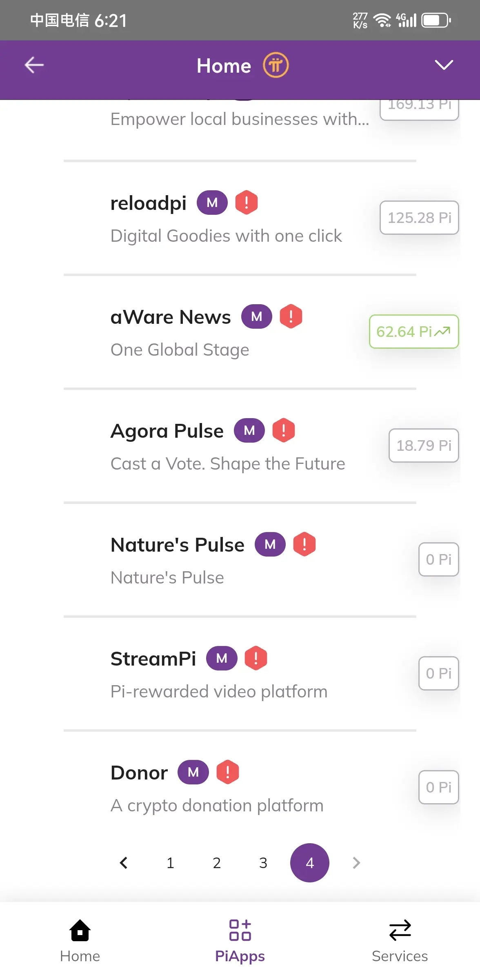Tap the M badge beside Nature's Pulse
This screenshot has height=980, width=480.
[x=270, y=544]
